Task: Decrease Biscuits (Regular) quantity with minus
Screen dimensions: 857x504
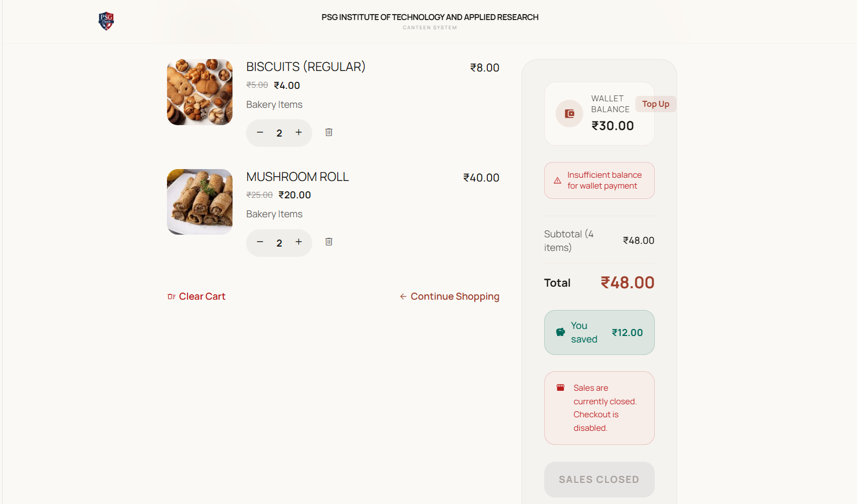Action: pyautogui.click(x=260, y=133)
